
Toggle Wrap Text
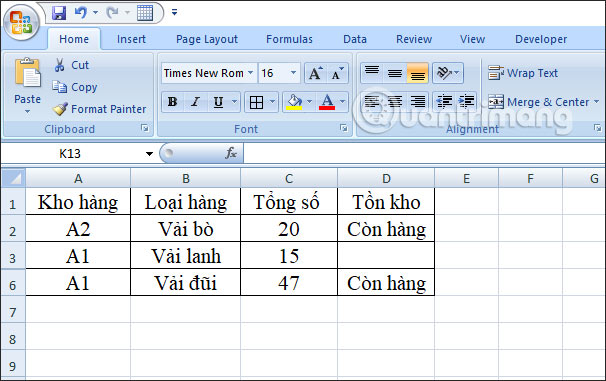click(523, 73)
